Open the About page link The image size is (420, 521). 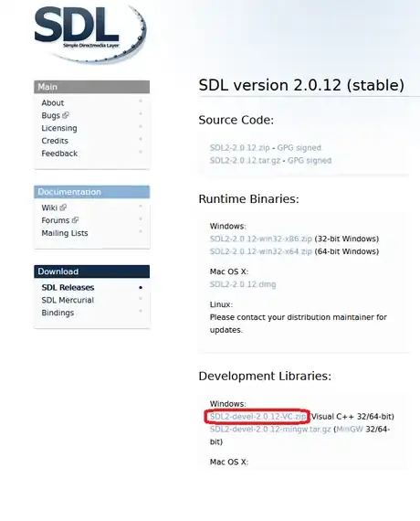tap(52, 102)
